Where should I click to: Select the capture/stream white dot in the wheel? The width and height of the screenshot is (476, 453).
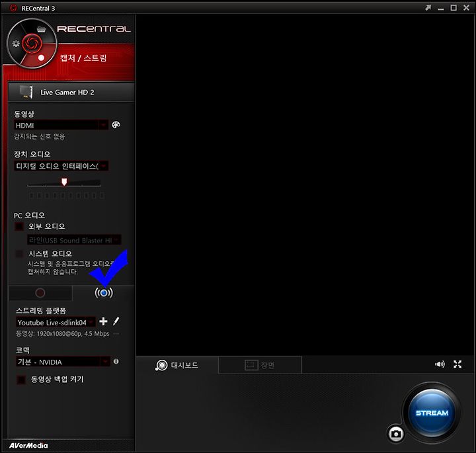[x=41, y=58]
